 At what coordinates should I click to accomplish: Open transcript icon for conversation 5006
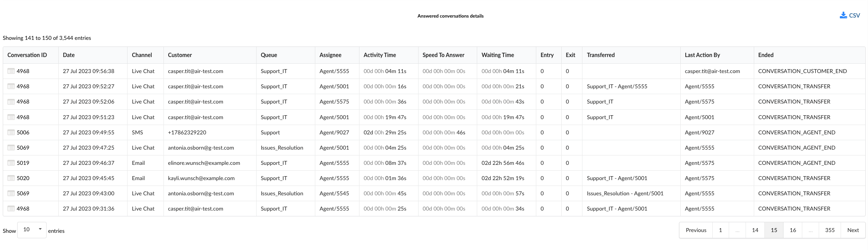[11, 132]
